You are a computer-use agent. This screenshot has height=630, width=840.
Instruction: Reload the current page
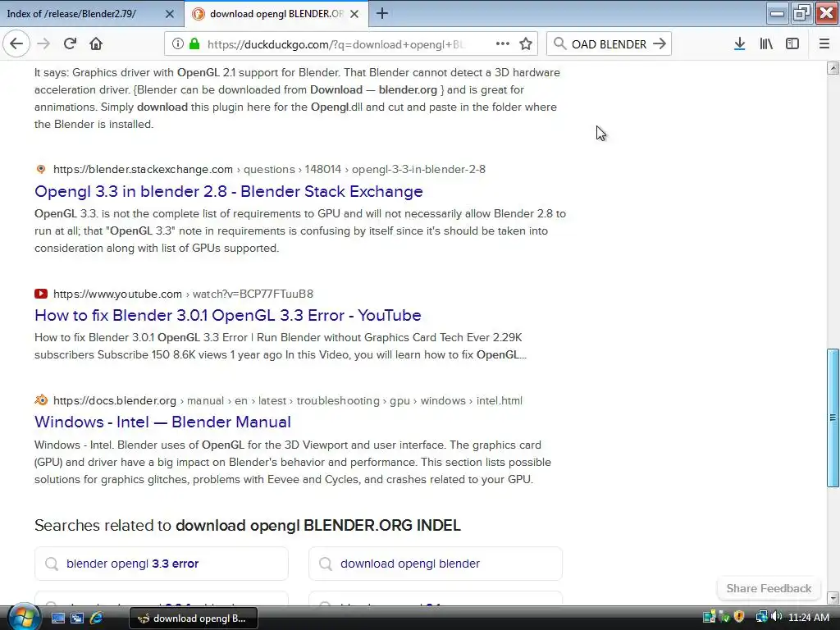(70, 43)
